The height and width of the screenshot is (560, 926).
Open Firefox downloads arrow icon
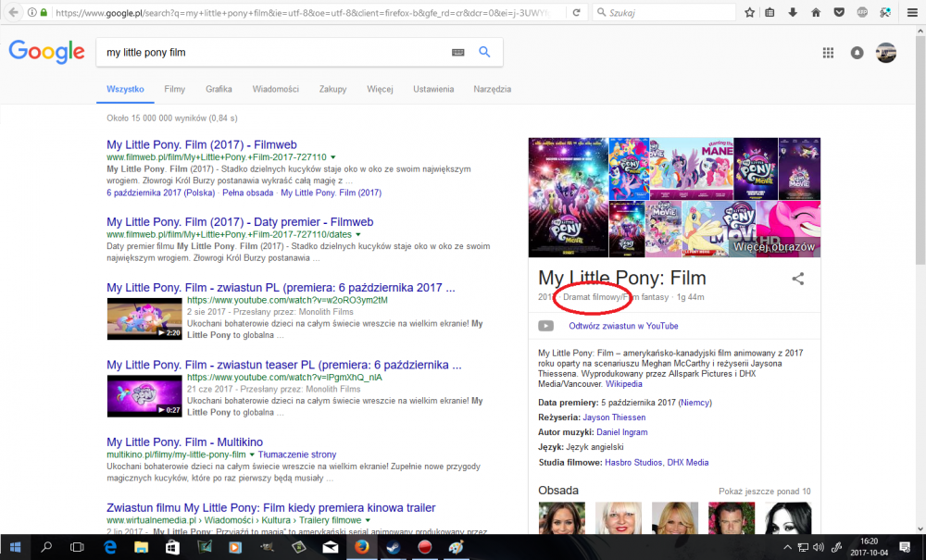793,13
